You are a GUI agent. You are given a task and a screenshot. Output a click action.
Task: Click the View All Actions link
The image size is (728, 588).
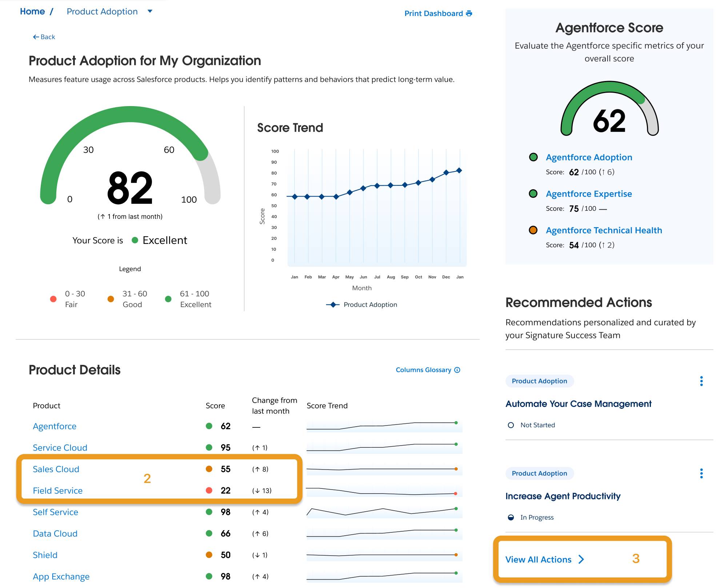(x=538, y=559)
